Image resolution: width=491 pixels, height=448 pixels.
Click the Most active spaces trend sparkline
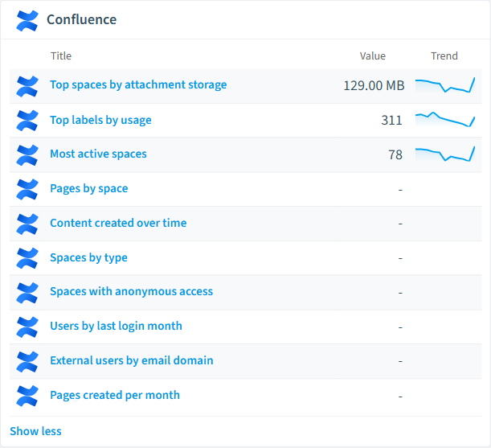[445, 154]
